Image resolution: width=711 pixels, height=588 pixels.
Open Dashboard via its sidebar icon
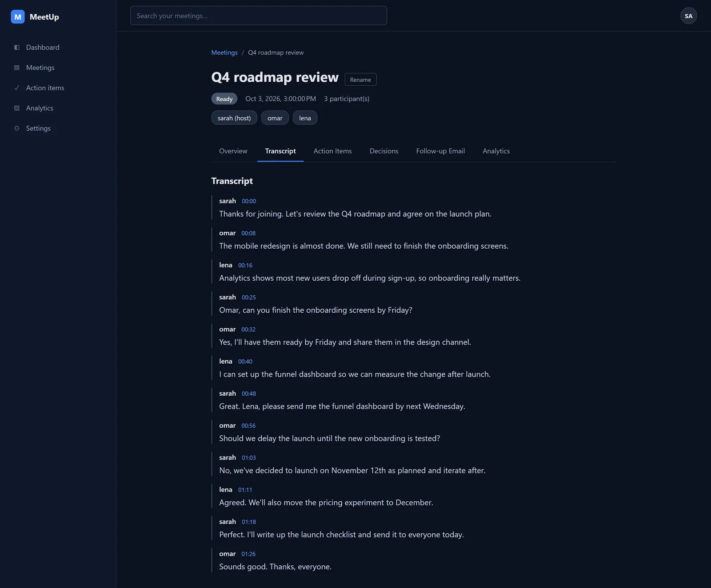[17, 48]
